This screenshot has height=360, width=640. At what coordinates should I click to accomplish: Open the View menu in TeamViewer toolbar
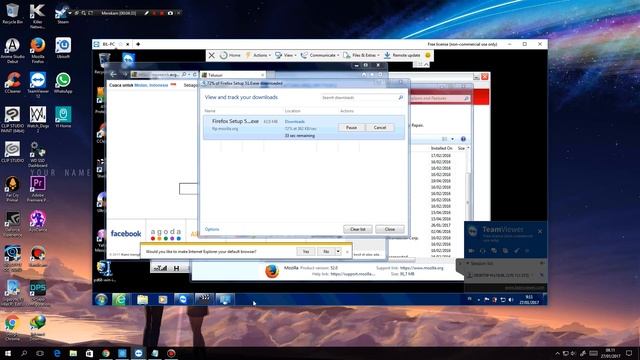(x=285, y=55)
